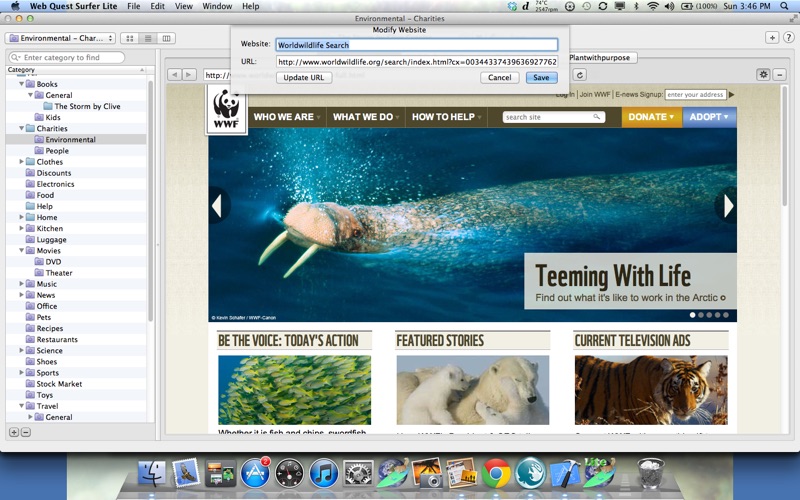Expand the Clothes category
The image size is (800, 500).
[x=21, y=162]
